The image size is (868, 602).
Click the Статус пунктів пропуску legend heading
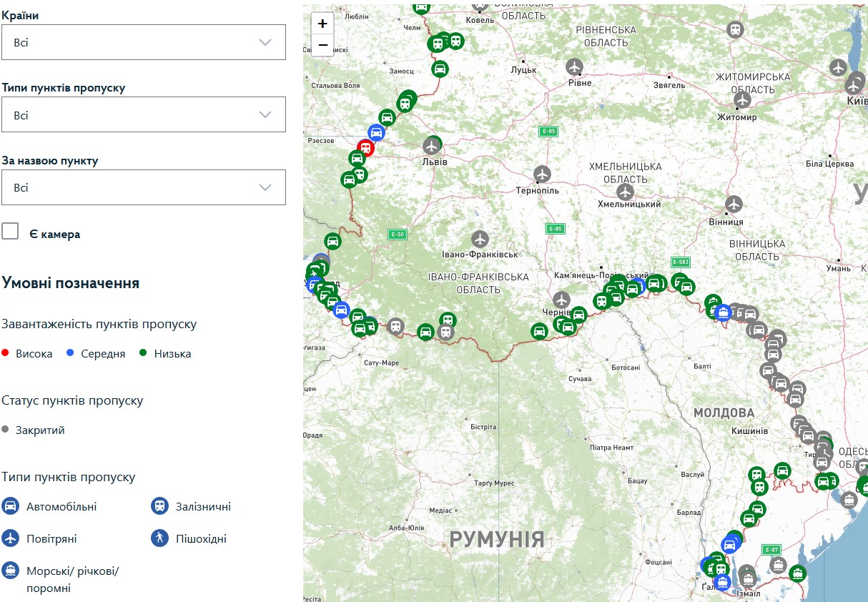[72, 400]
